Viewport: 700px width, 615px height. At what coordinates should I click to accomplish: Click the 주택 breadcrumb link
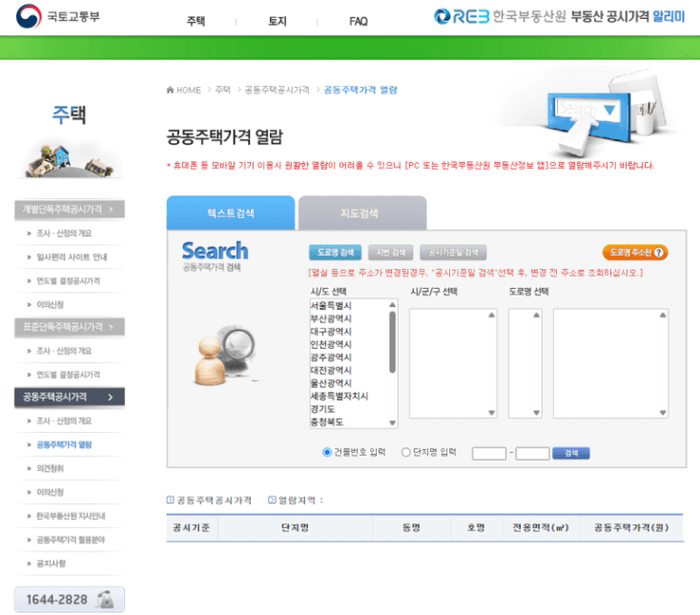click(x=222, y=90)
